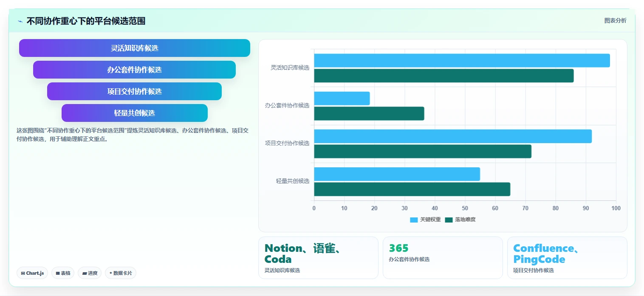Click the 图表分析 label in the header
The width and height of the screenshot is (644, 296).
pyautogui.click(x=615, y=20)
